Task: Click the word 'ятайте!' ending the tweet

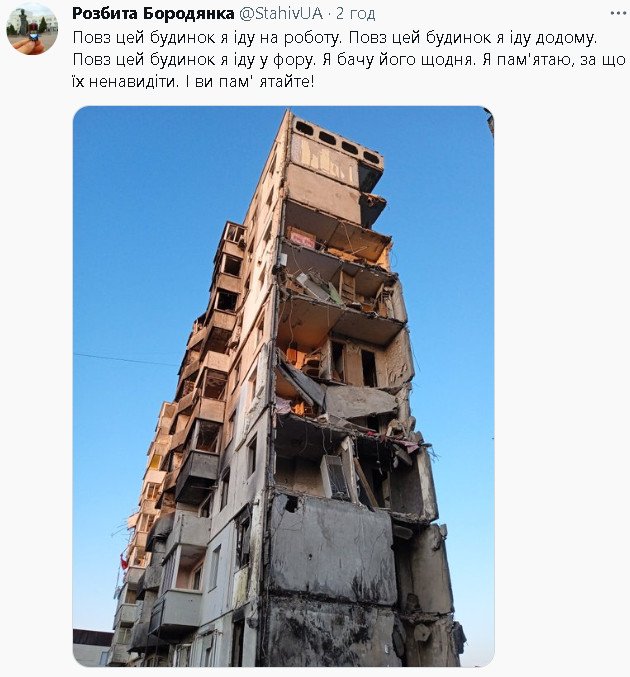Action: (287, 82)
